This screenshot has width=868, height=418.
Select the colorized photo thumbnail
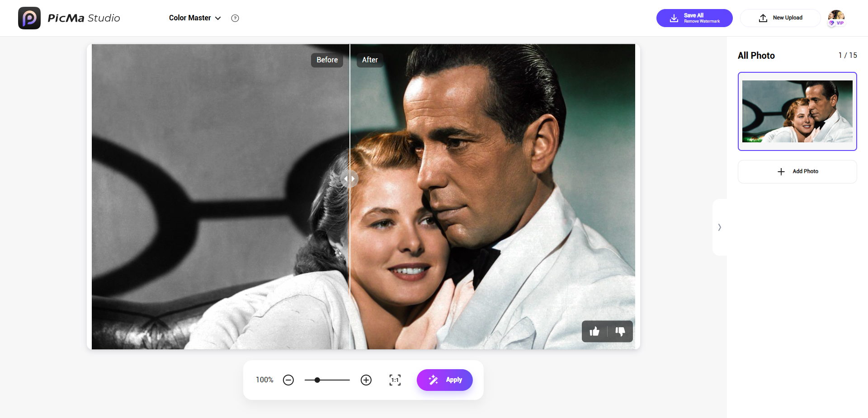click(x=797, y=111)
